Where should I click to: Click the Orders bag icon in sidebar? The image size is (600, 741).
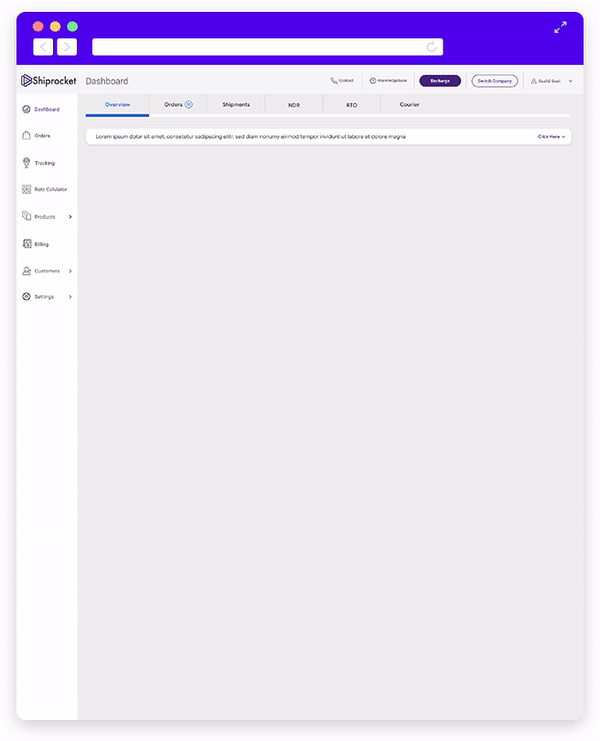pos(26,136)
